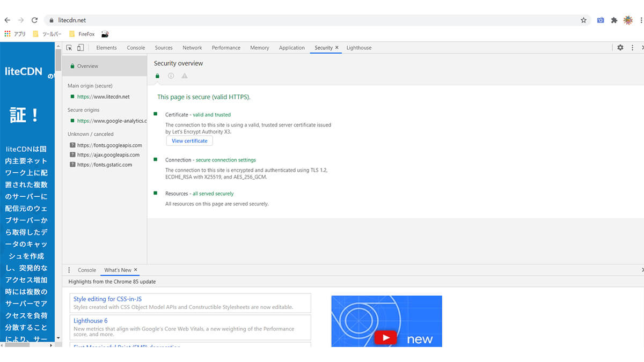This screenshot has height=362, width=644.
Task: Open the Extensions puzzle-piece menu
Action: click(614, 20)
